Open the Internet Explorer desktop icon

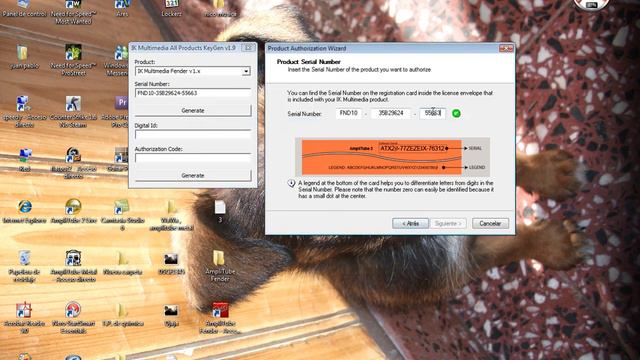(x=25, y=207)
